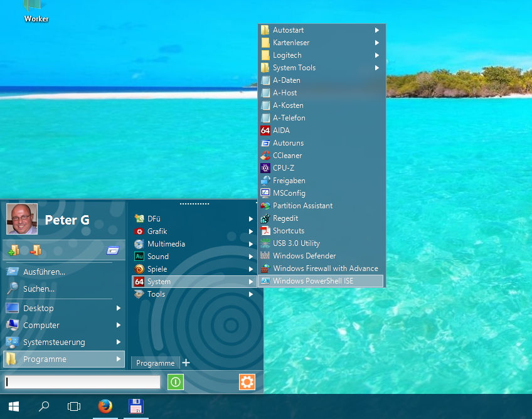Screen dimensions: 532x419
Task: Open MSConfig entry
Action: (x=322, y=193)
